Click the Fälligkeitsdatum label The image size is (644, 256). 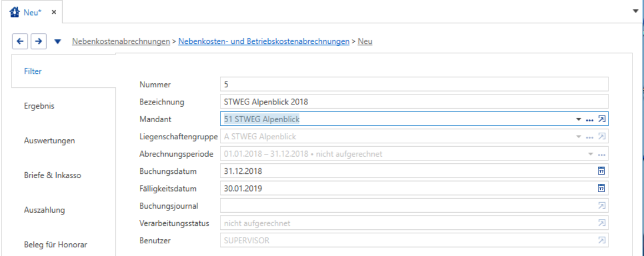tap(168, 189)
